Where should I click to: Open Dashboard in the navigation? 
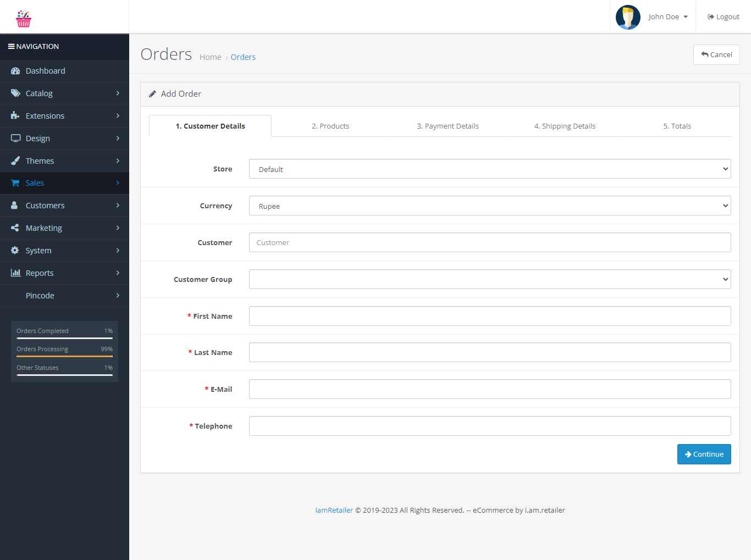(64, 71)
